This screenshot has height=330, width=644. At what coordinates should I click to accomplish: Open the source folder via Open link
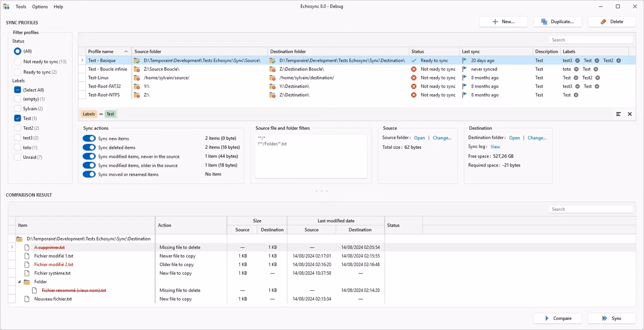click(420, 138)
